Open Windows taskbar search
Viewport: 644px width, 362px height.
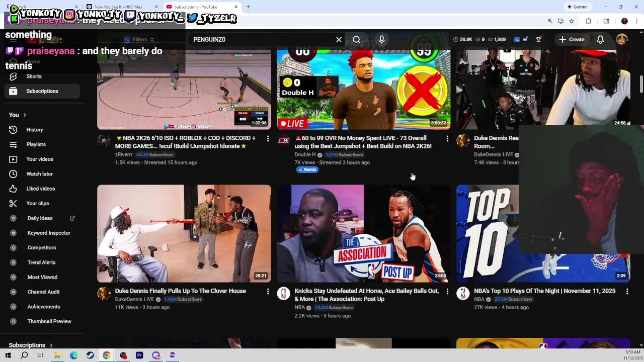pos(24,355)
